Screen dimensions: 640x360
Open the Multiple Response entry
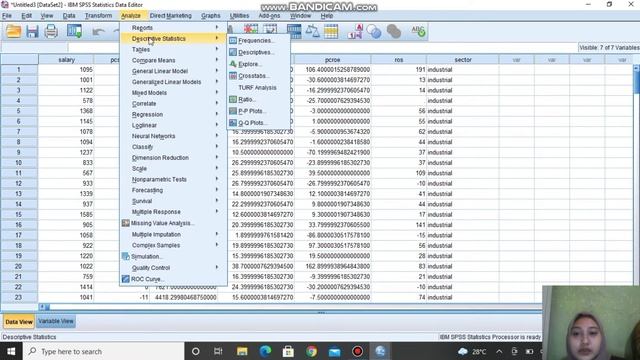[173, 212]
